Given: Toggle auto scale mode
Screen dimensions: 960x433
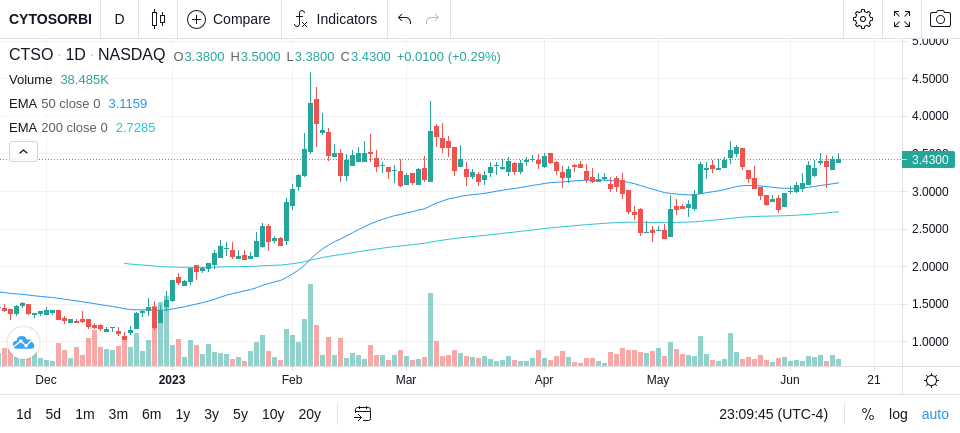Looking at the screenshot, I should point(935,414).
